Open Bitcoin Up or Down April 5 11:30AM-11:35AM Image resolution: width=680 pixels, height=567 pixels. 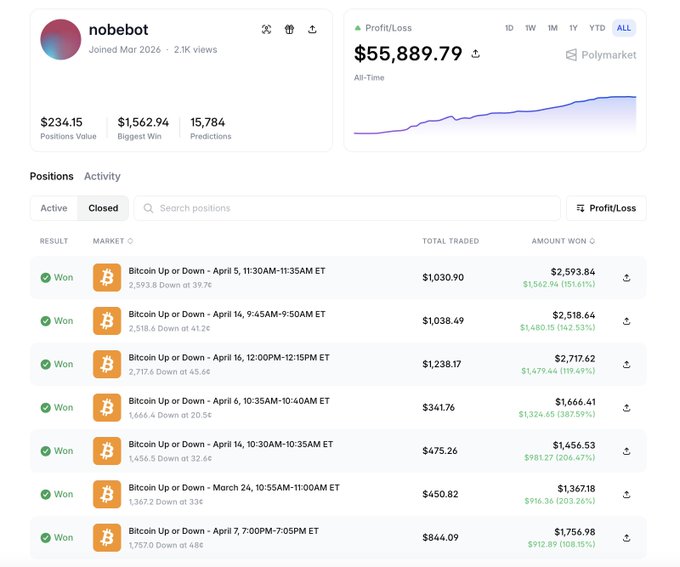click(x=227, y=271)
